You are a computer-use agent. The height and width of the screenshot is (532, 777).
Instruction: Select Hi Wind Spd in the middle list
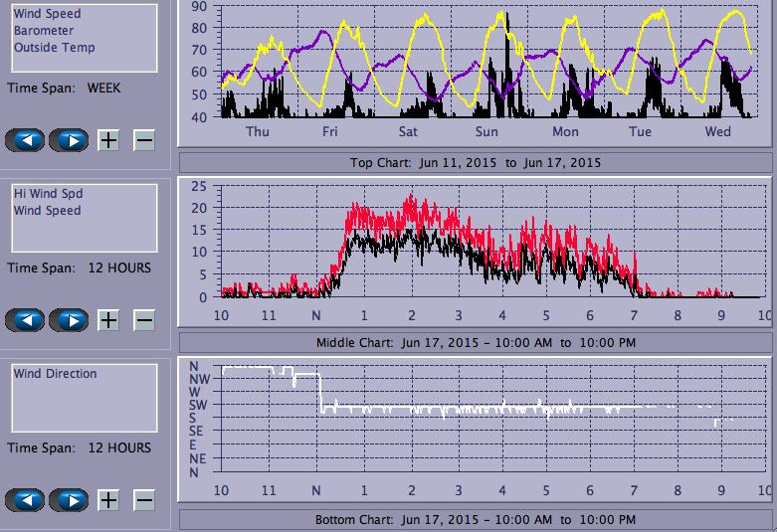point(47,194)
